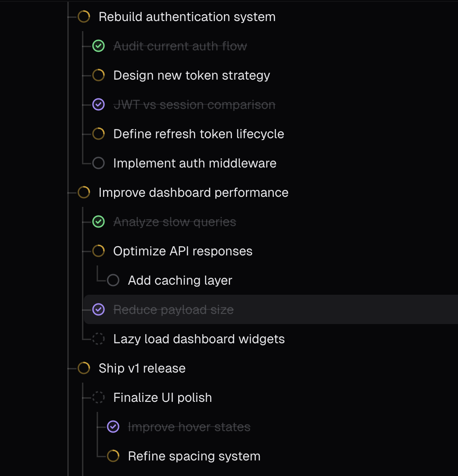Image resolution: width=458 pixels, height=476 pixels.
Task: Click the status circle next to "Design new token strategy"
Action: [98, 75]
